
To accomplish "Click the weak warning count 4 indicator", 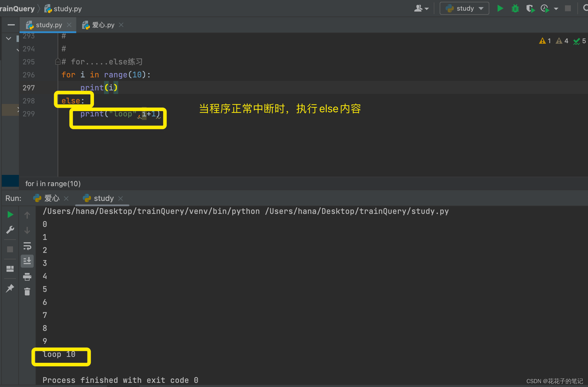I will coord(562,41).
